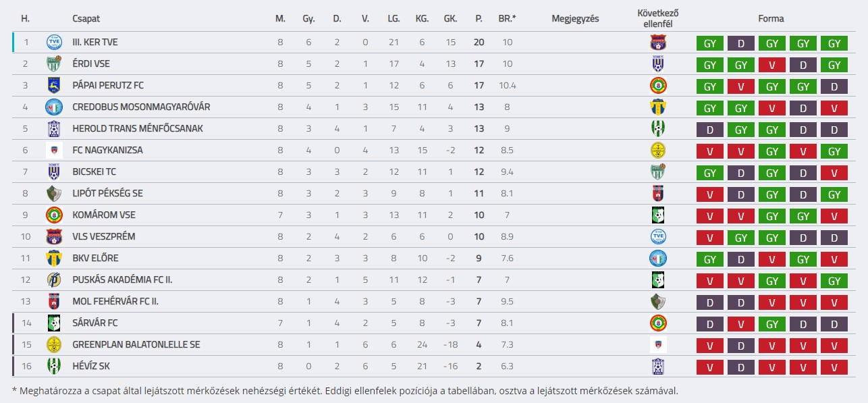Click the Forma column header
The height and width of the screenshot is (403, 868).
pyautogui.click(x=771, y=19)
